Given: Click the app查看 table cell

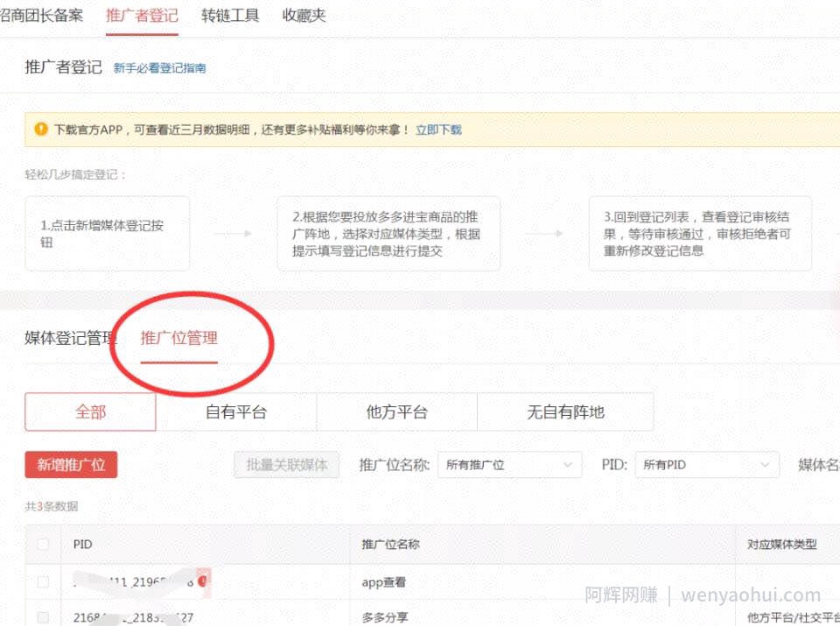Looking at the screenshot, I should point(383,581).
